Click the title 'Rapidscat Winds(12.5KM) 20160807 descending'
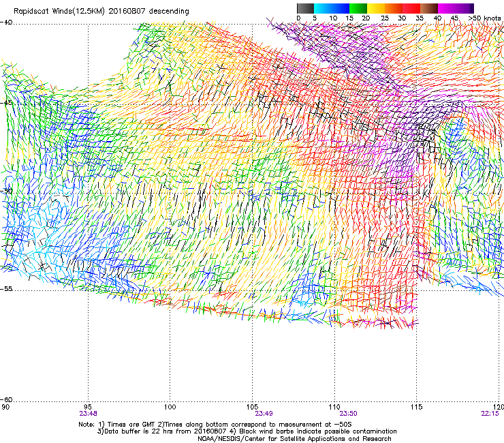Screen dimensions: 504x443 point(101,12)
